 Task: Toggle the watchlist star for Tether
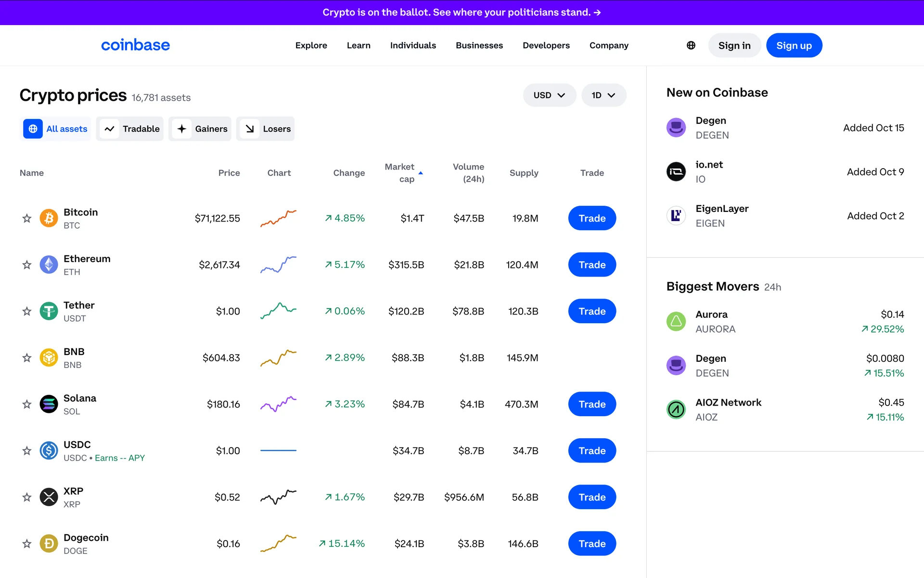pyautogui.click(x=27, y=311)
